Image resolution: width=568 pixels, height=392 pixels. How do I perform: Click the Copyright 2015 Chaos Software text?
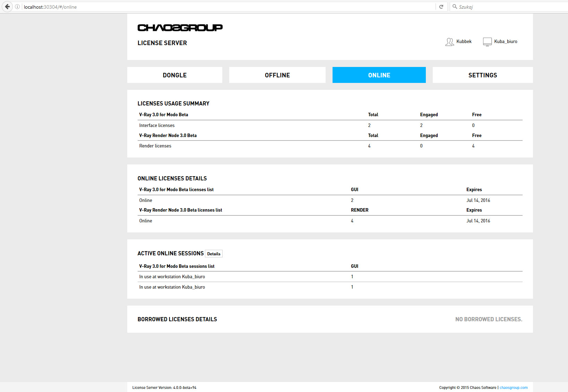tap(468, 387)
